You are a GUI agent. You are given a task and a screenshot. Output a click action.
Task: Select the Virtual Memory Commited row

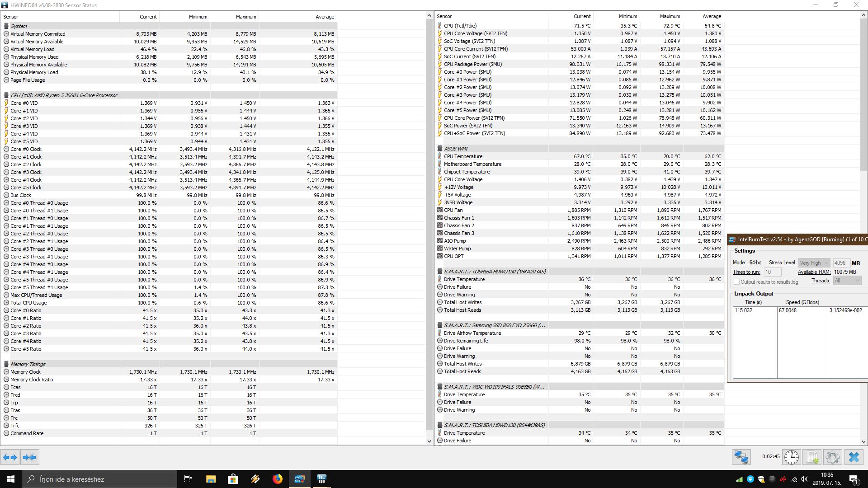click(x=170, y=34)
